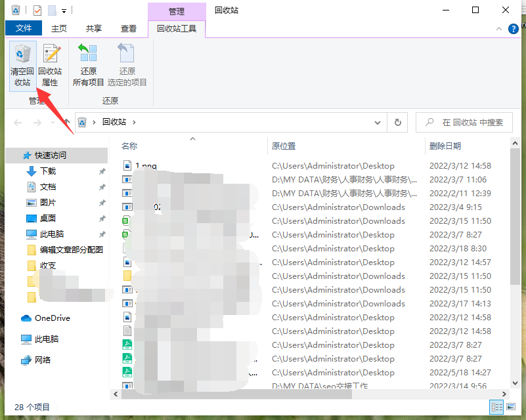This screenshot has width=526, height=420.
Task: Switch to large icons view in status bar
Action: pos(511,408)
